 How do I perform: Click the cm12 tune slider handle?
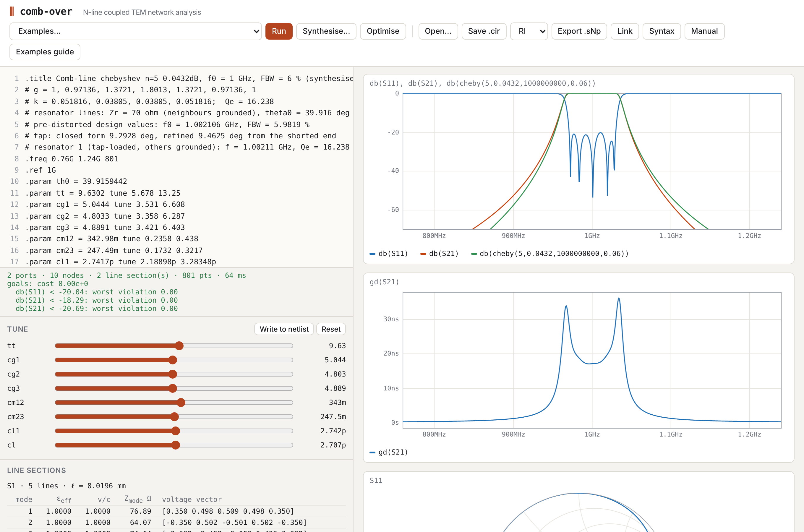[181, 402]
